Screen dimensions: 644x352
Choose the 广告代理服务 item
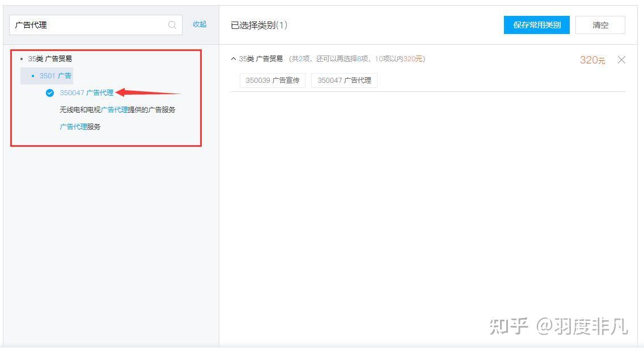tap(80, 126)
